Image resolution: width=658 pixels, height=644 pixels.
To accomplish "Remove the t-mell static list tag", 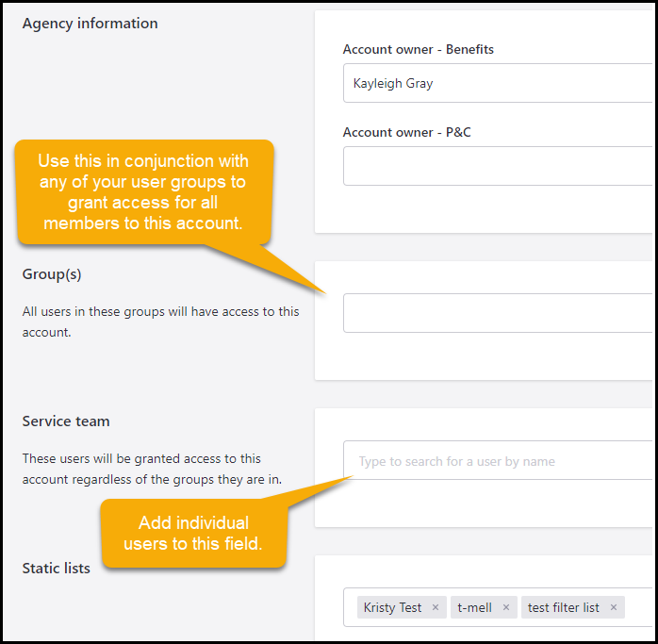I will click(x=505, y=607).
